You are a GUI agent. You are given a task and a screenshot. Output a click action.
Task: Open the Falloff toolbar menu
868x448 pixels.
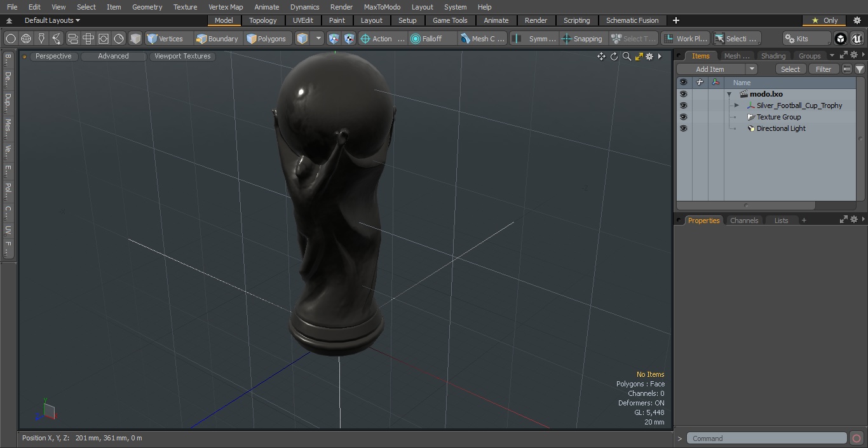[x=432, y=39]
